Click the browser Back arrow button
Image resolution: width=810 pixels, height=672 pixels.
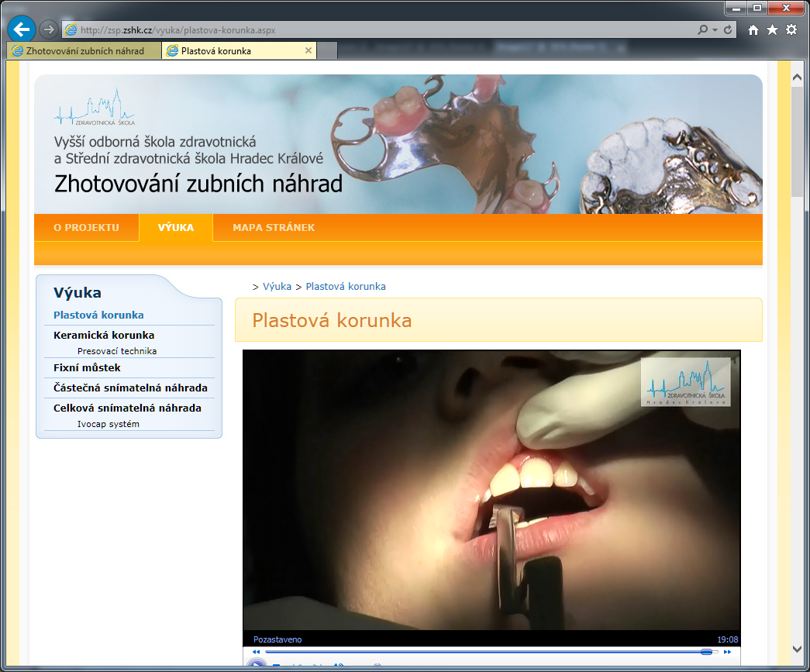pyautogui.click(x=21, y=29)
